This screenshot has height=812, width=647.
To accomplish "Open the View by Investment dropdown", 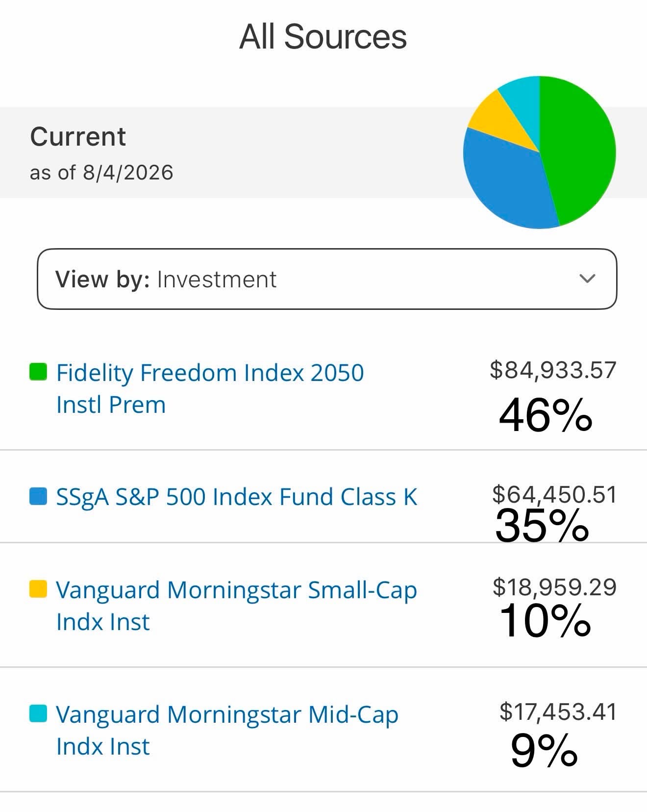I will tap(327, 279).
